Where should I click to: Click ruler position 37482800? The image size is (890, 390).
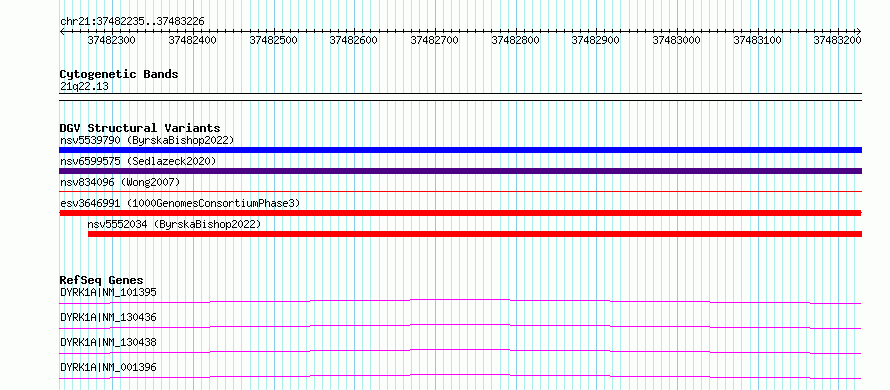click(x=515, y=40)
